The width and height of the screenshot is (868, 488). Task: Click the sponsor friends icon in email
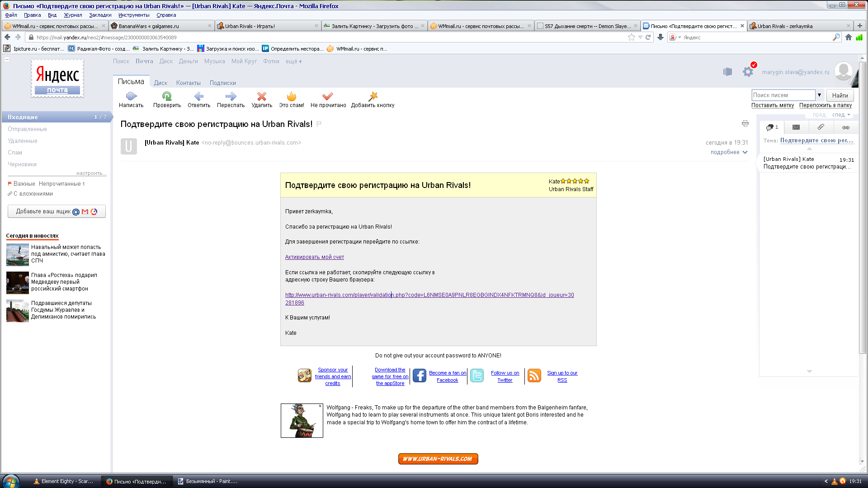[305, 375]
